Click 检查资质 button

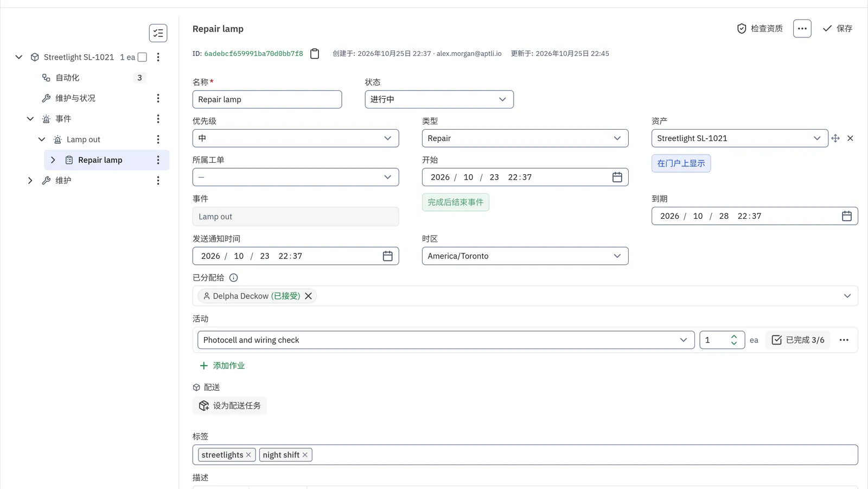pos(759,28)
